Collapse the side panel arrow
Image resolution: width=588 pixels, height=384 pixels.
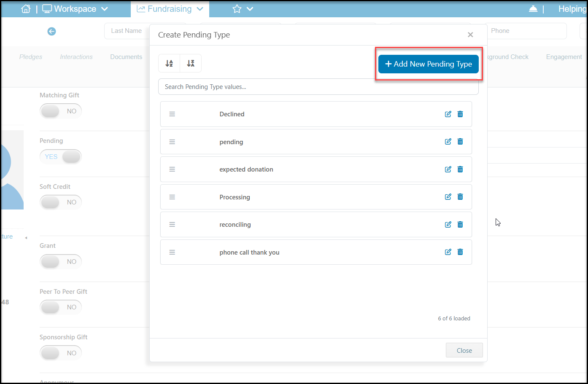click(26, 238)
